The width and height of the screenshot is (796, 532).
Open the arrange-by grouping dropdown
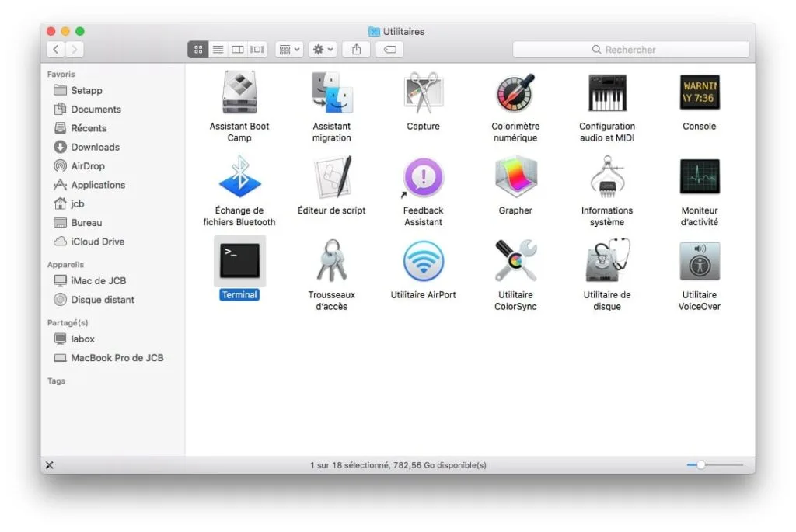coord(289,49)
